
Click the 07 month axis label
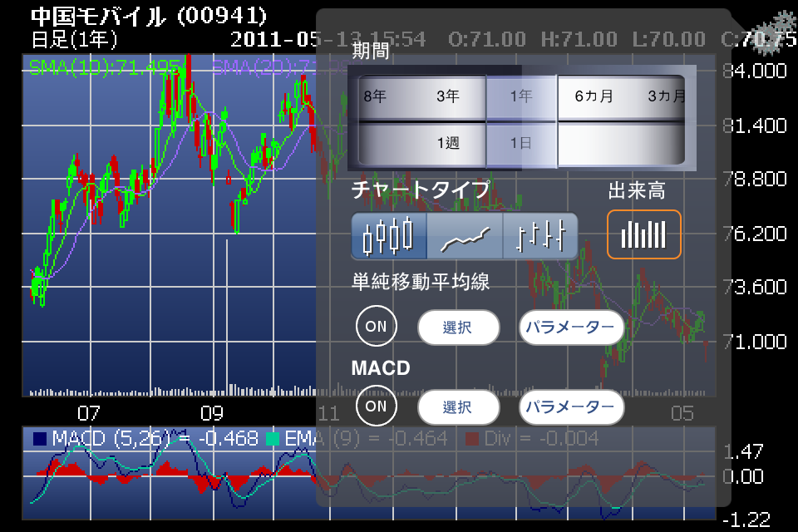tap(89, 413)
